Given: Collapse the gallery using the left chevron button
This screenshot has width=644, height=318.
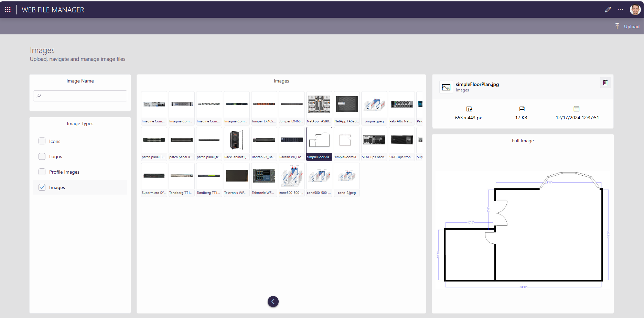Looking at the screenshot, I should (273, 301).
